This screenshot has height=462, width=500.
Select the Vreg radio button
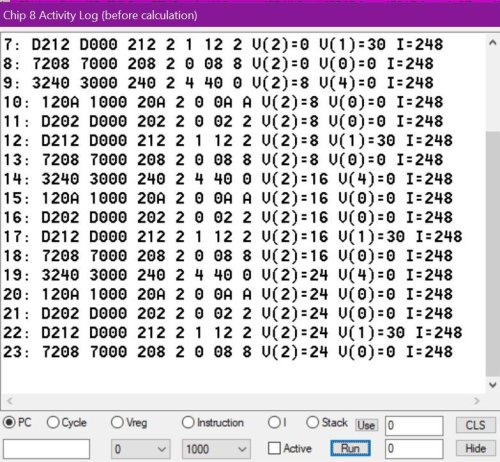click(x=117, y=422)
